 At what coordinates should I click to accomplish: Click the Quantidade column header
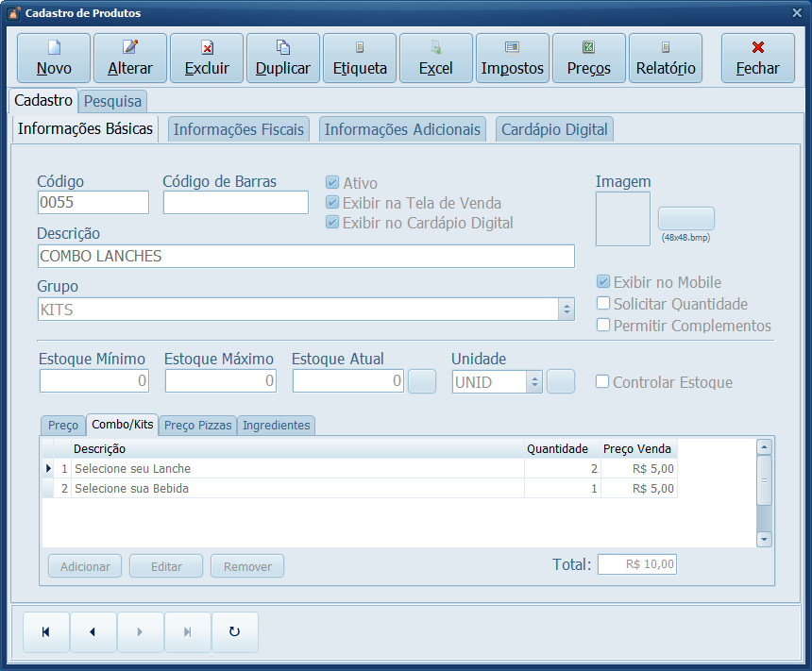click(x=563, y=449)
